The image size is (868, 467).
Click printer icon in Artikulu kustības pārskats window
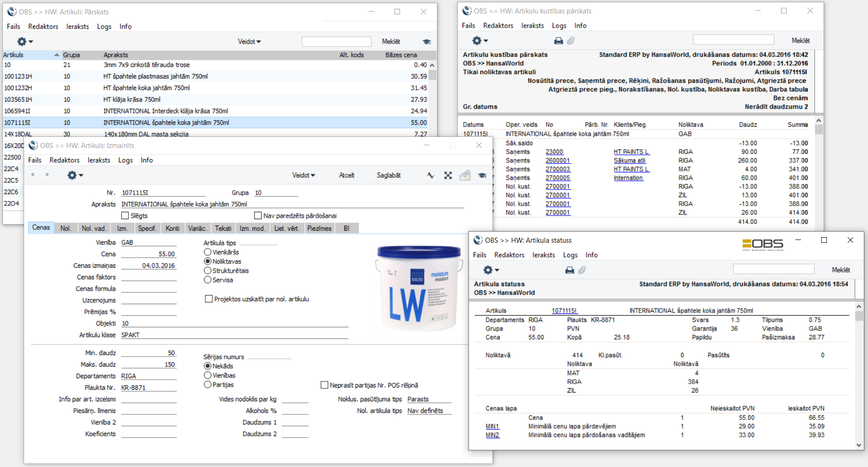point(558,41)
